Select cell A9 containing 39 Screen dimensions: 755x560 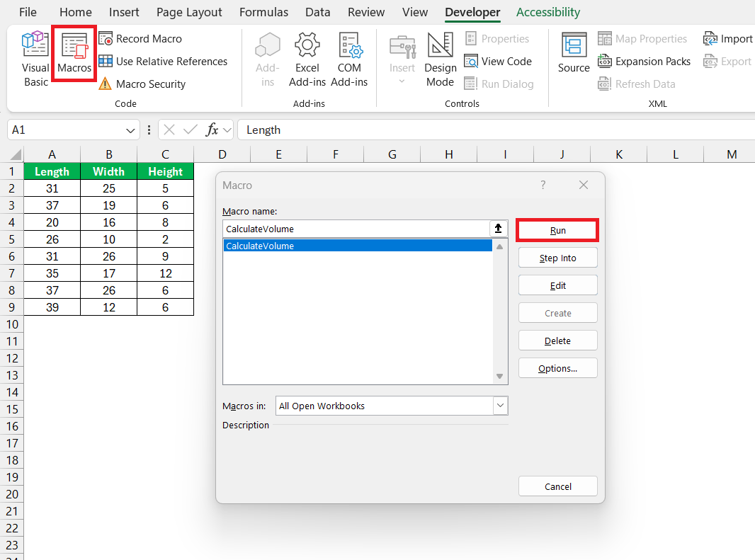tap(52, 307)
